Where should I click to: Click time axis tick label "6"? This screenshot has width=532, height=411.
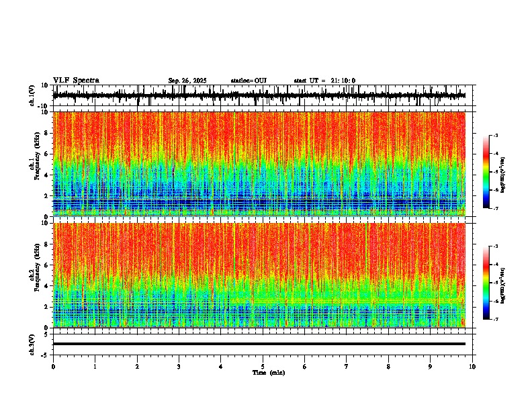pyautogui.click(x=305, y=367)
